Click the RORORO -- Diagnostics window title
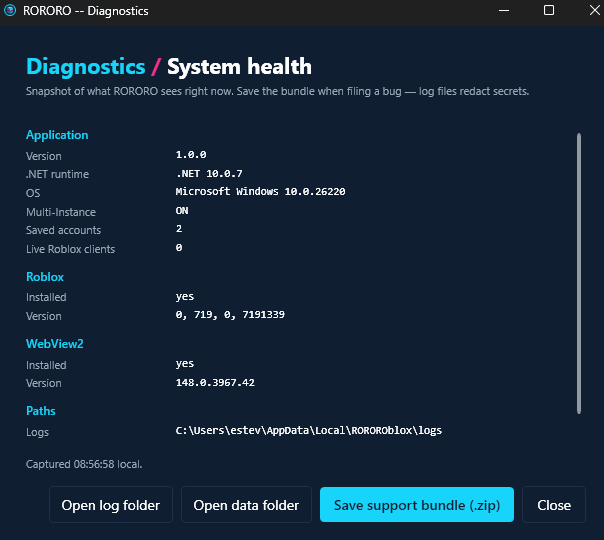The image size is (604, 540). (86, 11)
